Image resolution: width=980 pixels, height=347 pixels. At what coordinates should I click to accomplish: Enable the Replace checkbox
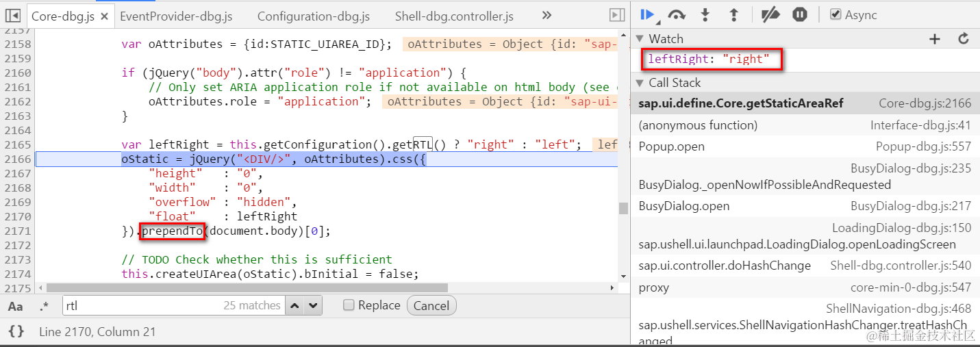349,305
